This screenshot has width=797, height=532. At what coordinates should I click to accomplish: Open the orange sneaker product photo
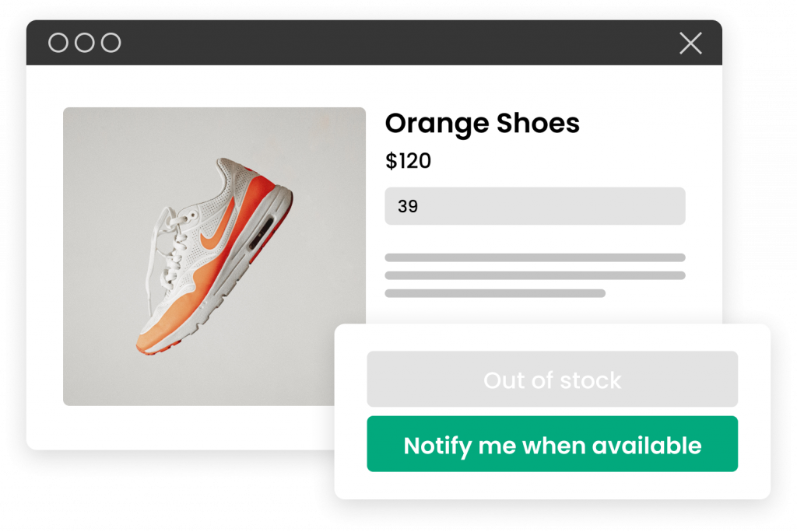point(214,256)
